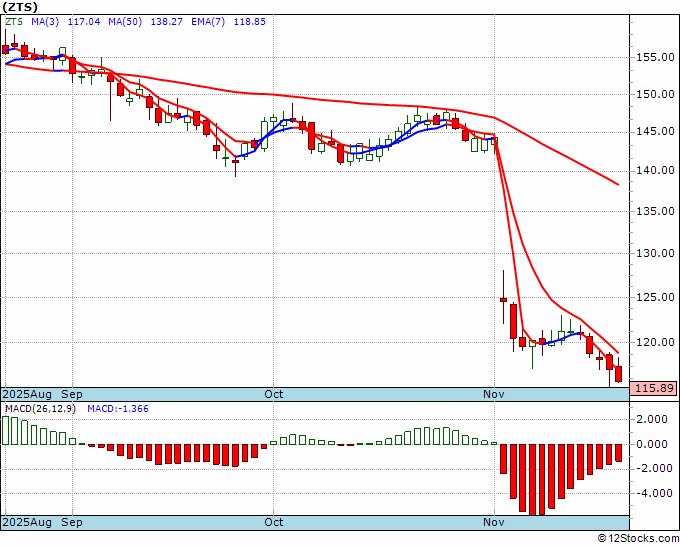Click Oct on the price chart date axis
The width and height of the screenshot is (680, 546).
[x=274, y=394]
